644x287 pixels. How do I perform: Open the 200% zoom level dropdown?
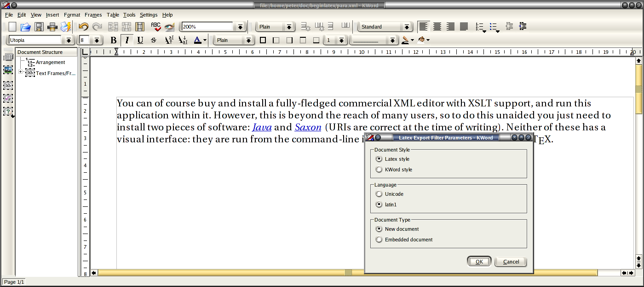point(240,27)
